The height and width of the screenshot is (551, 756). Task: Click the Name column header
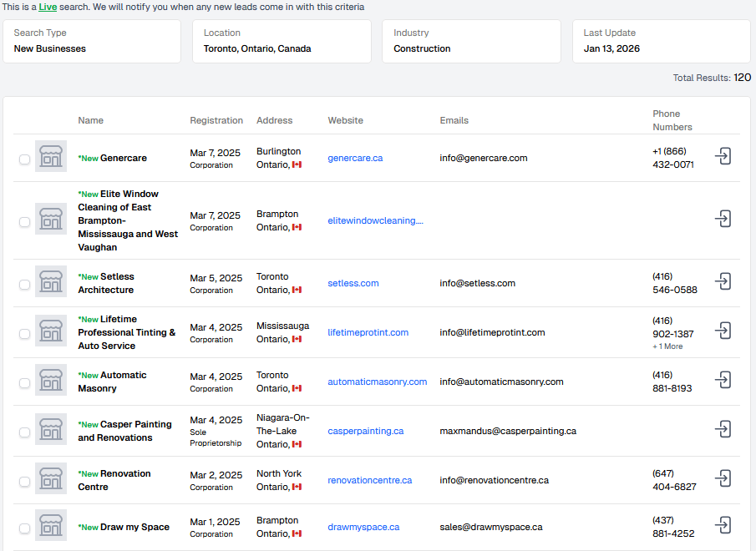tap(90, 120)
